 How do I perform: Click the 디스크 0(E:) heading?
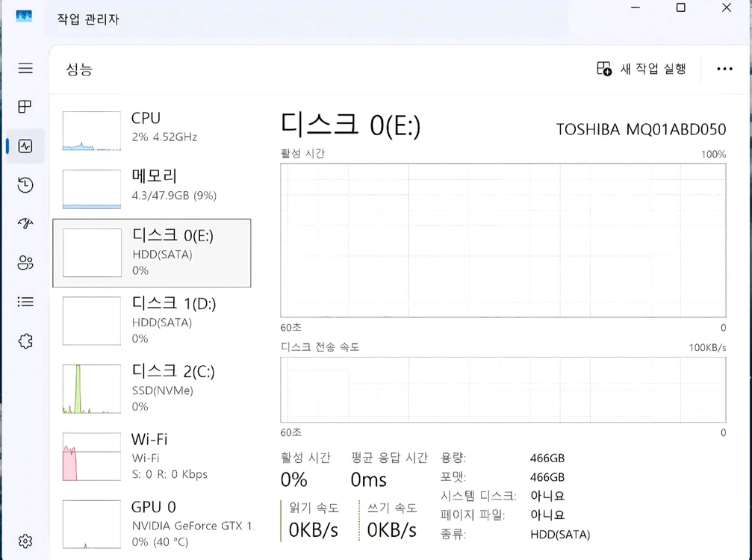click(350, 125)
